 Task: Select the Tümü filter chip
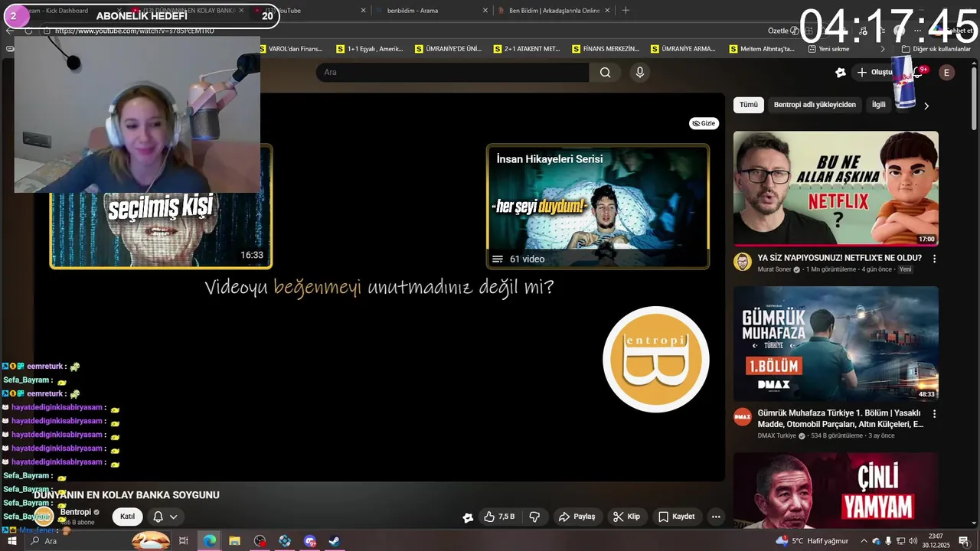pos(749,105)
